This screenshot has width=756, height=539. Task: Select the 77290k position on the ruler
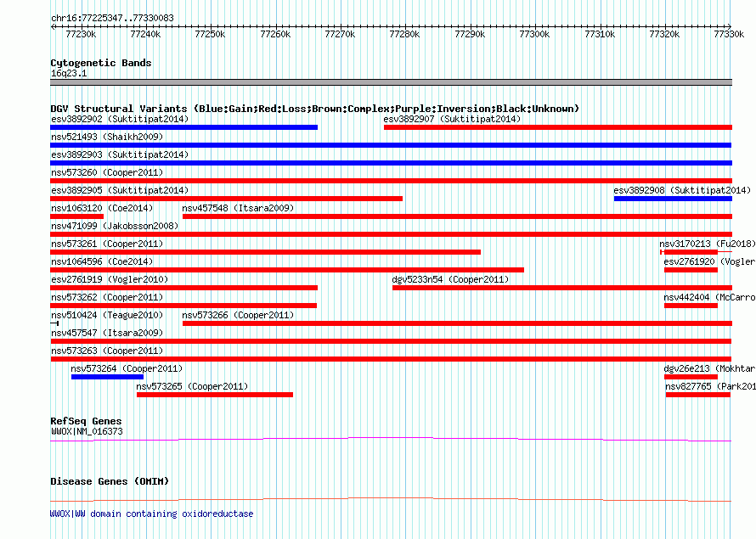(x=470, y=34)
